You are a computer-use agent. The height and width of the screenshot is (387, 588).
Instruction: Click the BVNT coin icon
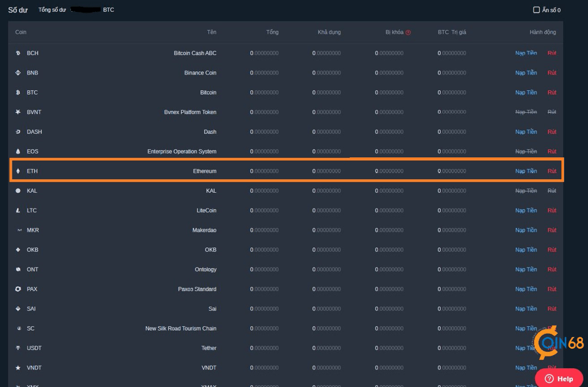[x=18, y=111]
